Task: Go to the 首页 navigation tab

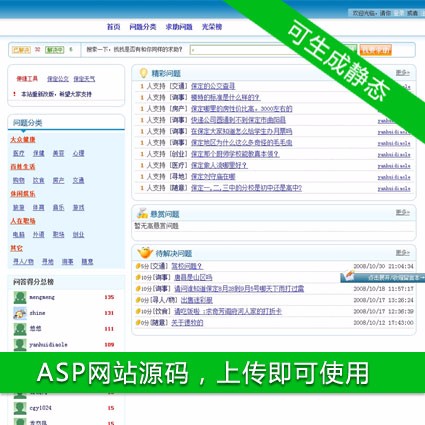Action: click(x=113, y=27)
